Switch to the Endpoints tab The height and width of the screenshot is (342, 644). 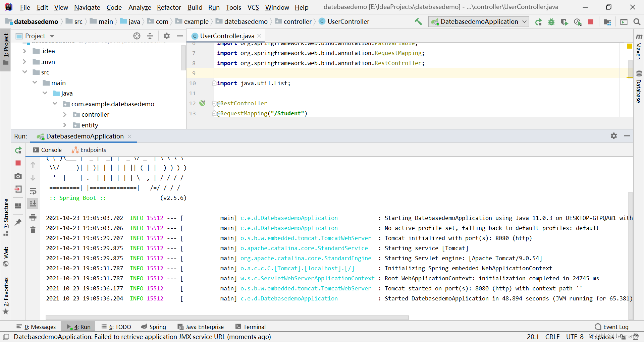tap(89, 150)
